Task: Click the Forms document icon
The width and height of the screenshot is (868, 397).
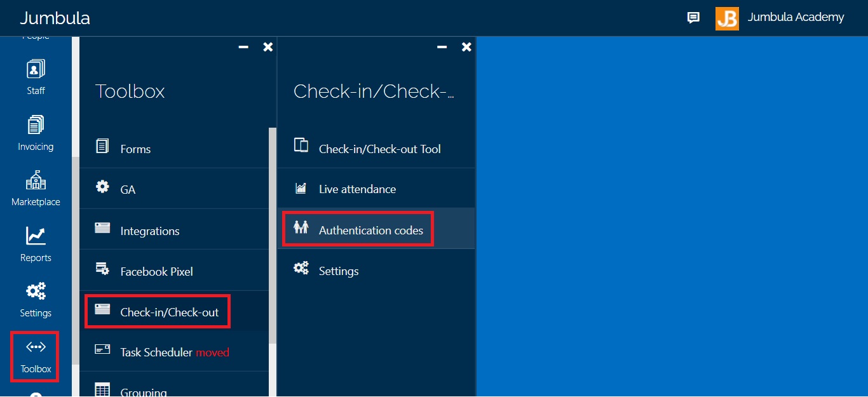Action: pos(102,147)
